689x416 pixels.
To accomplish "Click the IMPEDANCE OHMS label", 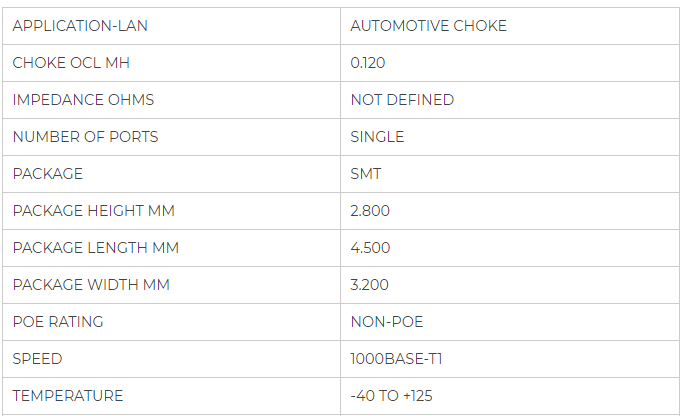I will 83,100.
